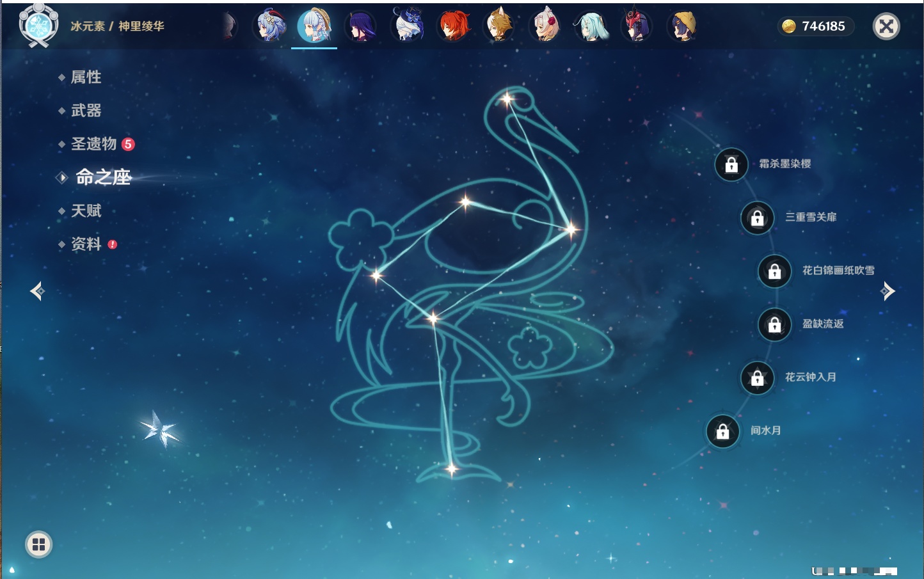Click the red 5 badge beside 圣遗物
The height and width of the screenshot is (579, 924).
click(128, 144)
